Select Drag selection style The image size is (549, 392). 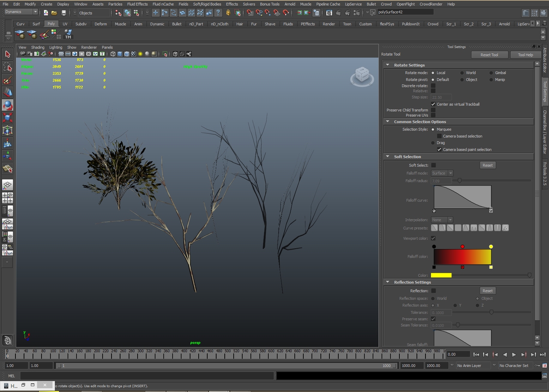pos(433,143)
